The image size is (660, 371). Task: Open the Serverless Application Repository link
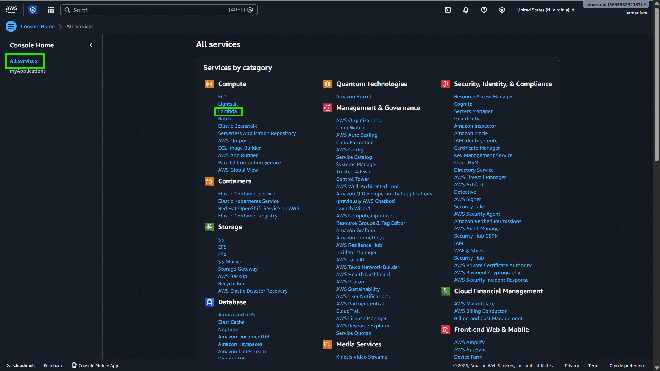click(x=257, y=133)
